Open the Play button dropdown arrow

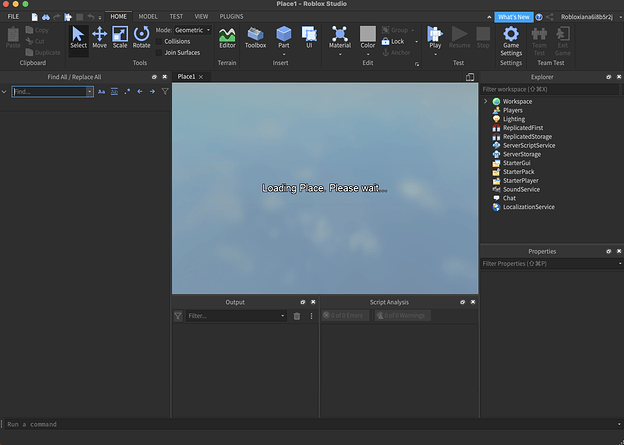click(434, 54)
